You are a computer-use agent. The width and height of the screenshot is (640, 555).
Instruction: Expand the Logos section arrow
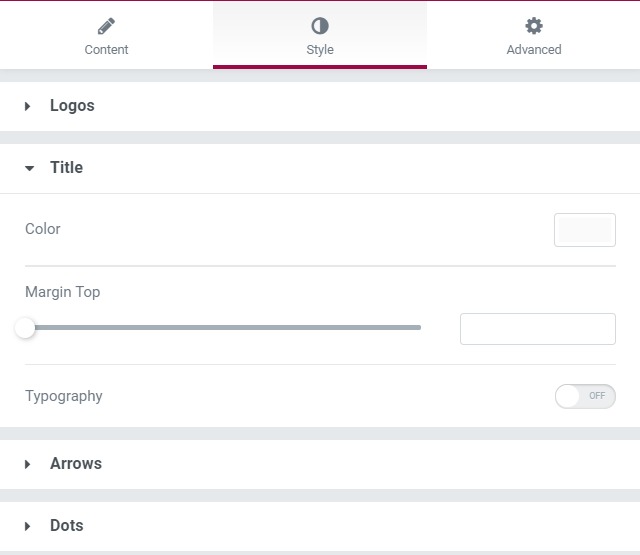coord(27,106)
